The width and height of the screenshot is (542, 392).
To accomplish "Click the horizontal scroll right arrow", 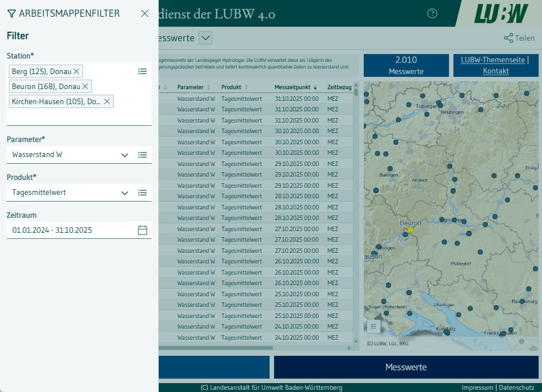I will [x=349, y=348].
